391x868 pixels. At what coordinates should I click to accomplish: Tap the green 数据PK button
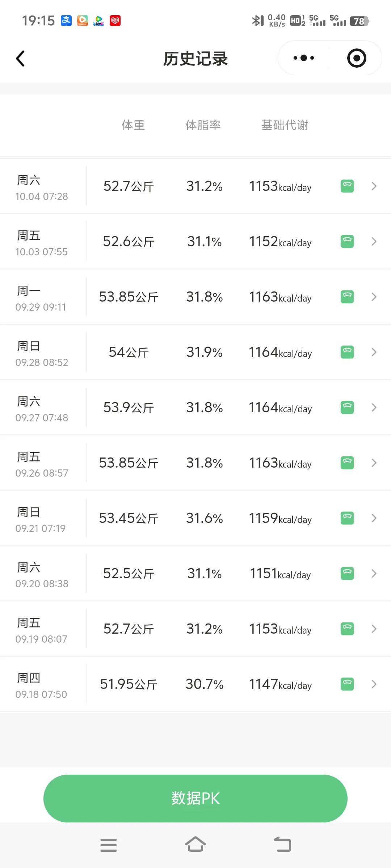tap(195, 798)
